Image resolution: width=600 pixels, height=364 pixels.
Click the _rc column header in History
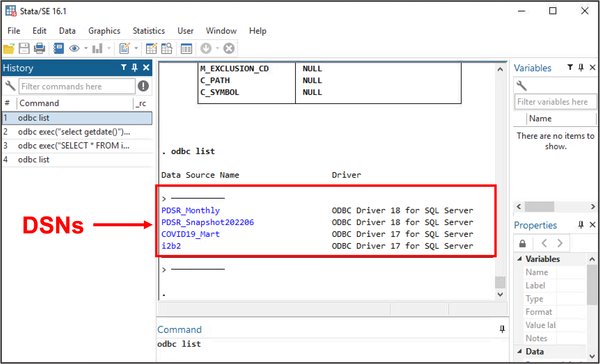[x=141, y=104]
